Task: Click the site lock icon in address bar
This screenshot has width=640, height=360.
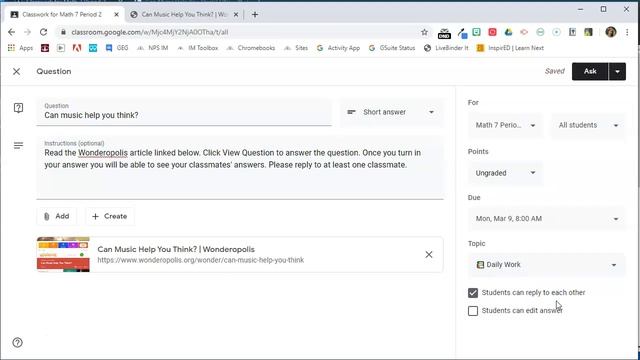Action: [x=63, y=32]
